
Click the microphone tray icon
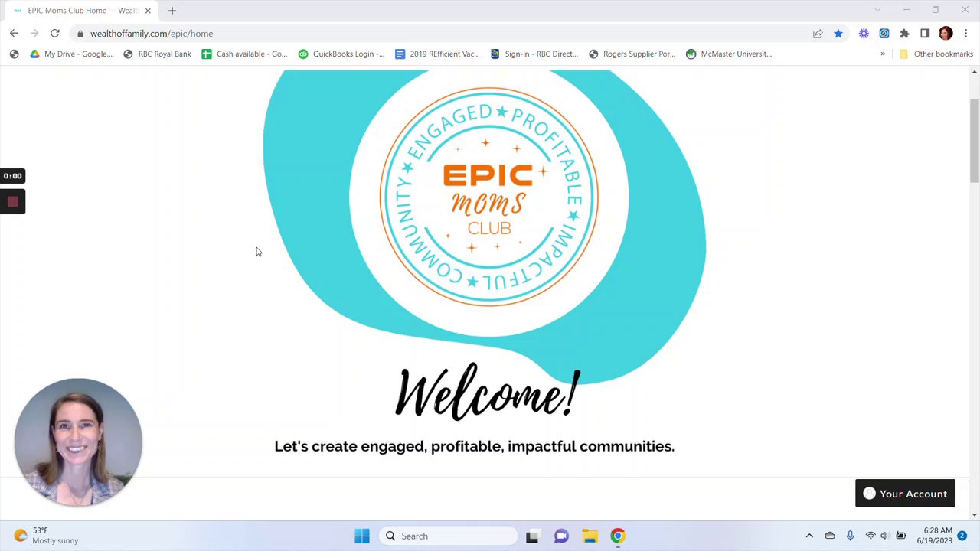tap(850, 536)
